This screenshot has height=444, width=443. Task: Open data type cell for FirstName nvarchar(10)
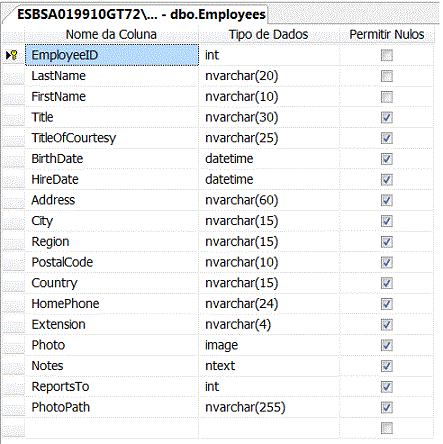269,97
